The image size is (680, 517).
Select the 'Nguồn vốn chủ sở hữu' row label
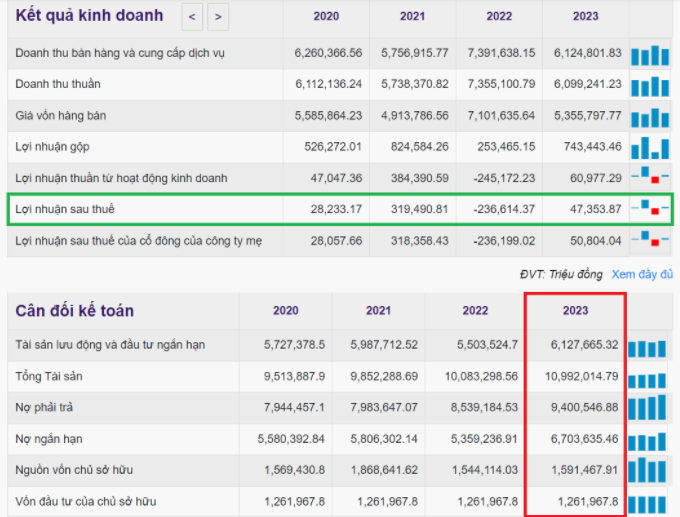(x=74, y=470)
